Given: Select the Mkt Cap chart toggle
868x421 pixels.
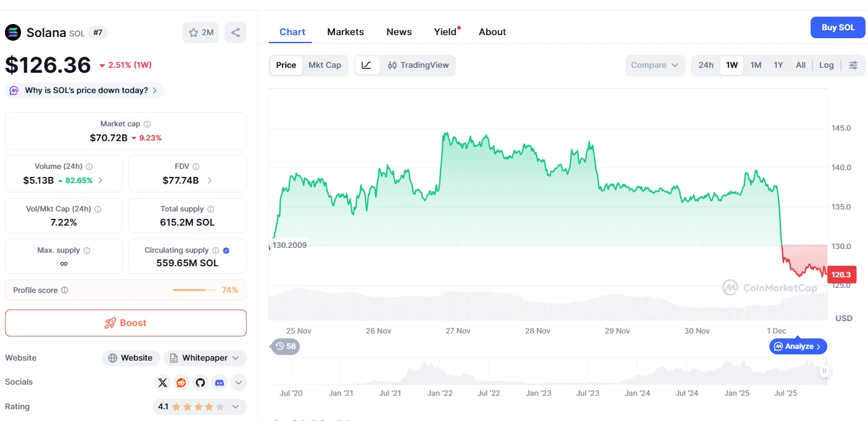Looking at the screenshot, I should click(324, 65).
